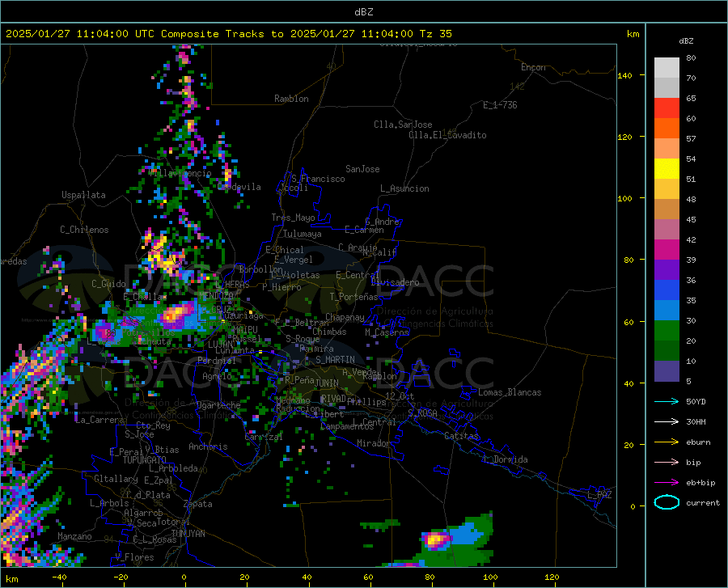Image resolution: width=728 pixels, height=588 pixels.
Task: Click the Anchoris map label
Action: click(x=208, y=446)
